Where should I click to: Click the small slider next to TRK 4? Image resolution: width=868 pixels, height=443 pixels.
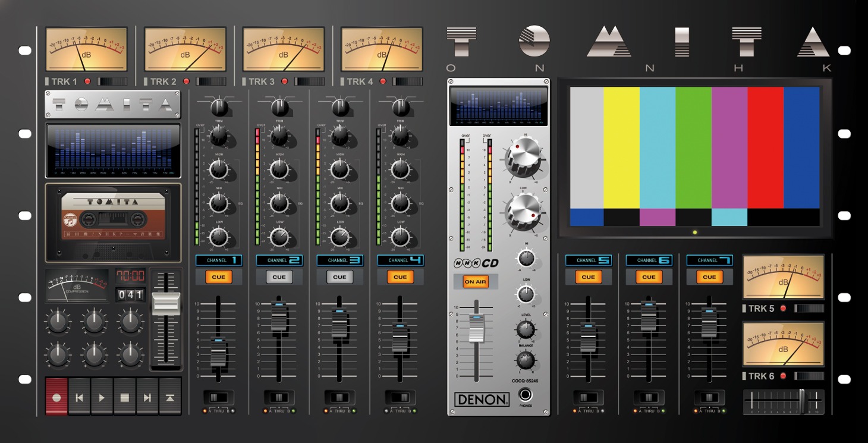(x=407, y=81)
